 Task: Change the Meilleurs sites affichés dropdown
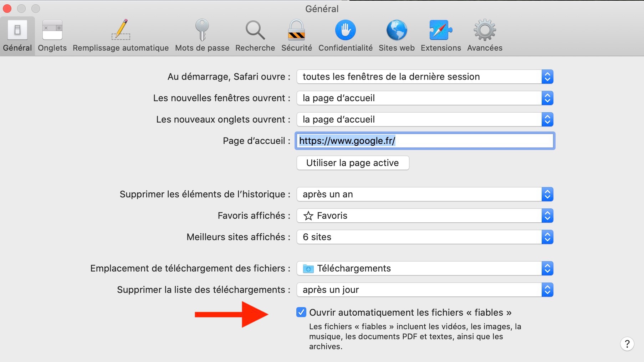(x=425, y=237)
